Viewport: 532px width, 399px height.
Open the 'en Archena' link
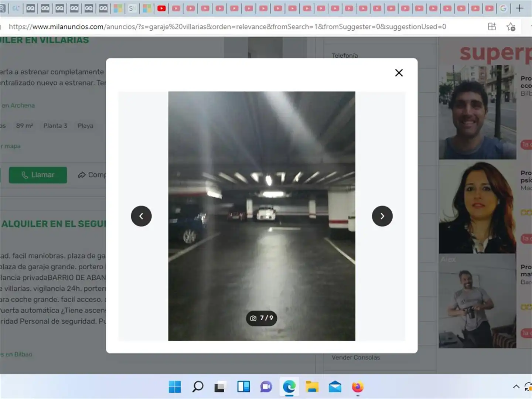(18, 105)
